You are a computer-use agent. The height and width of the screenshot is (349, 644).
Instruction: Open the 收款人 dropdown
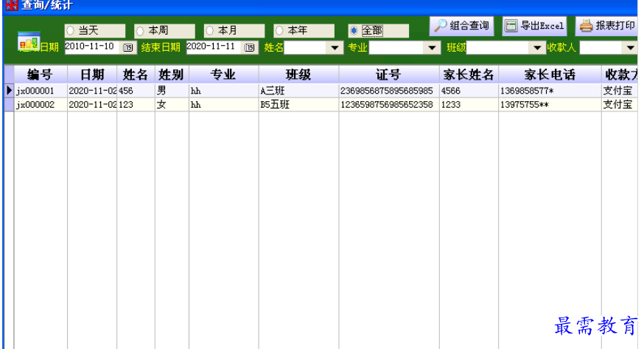tap(630, 48)
